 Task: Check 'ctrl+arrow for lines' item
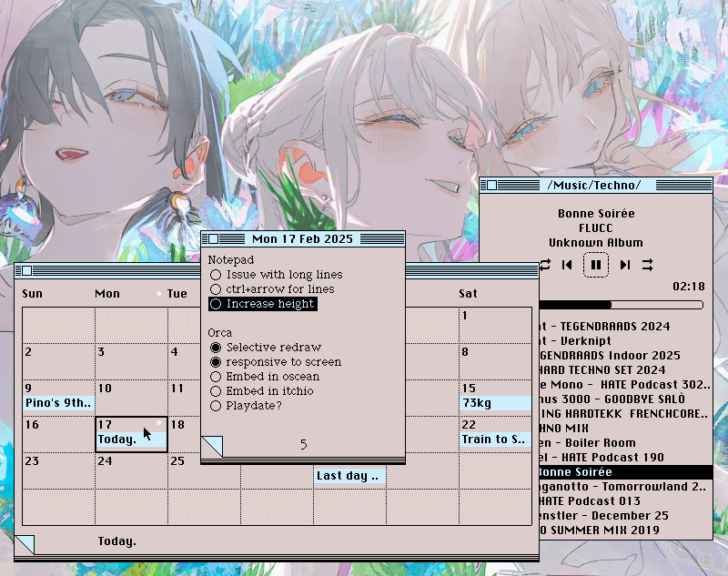[x=216, y=289]
